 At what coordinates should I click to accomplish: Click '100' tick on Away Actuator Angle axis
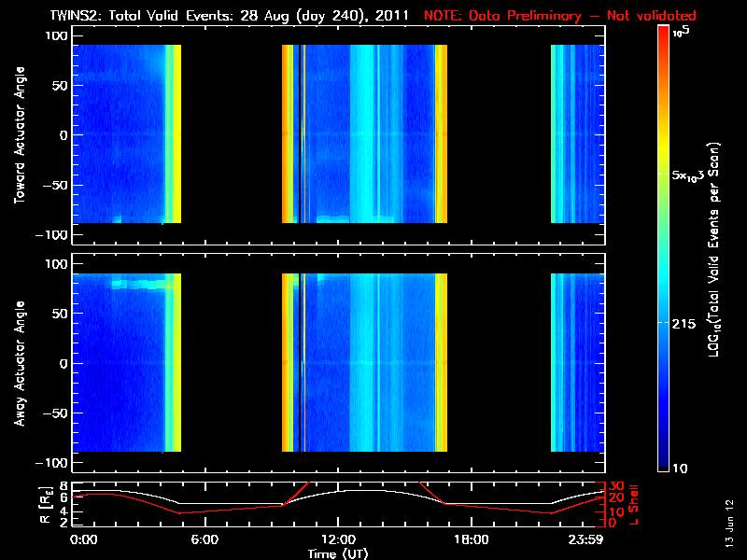(x=57, y=264)
